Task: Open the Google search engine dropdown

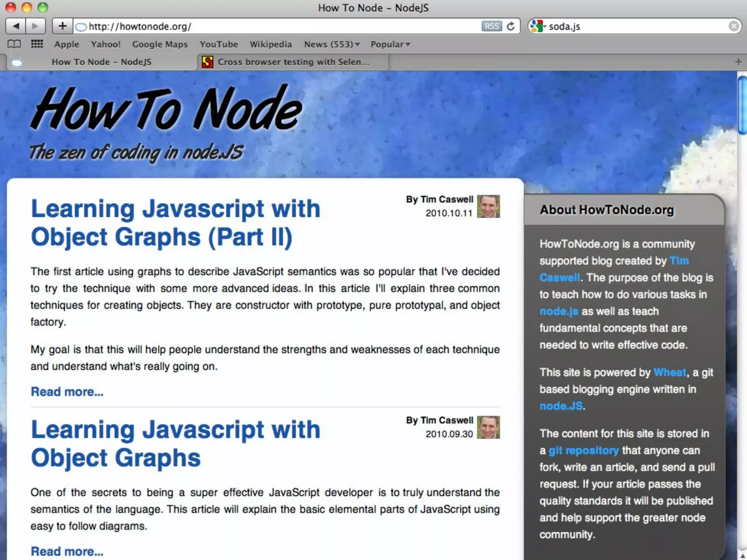Action: (x=538, y=26)
